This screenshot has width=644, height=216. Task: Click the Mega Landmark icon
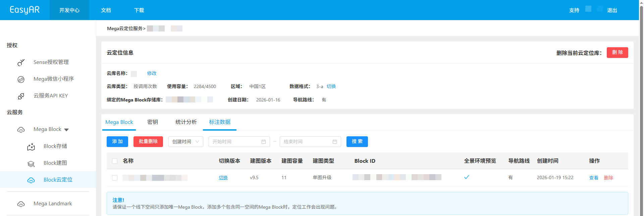click(x=21, y=204)
